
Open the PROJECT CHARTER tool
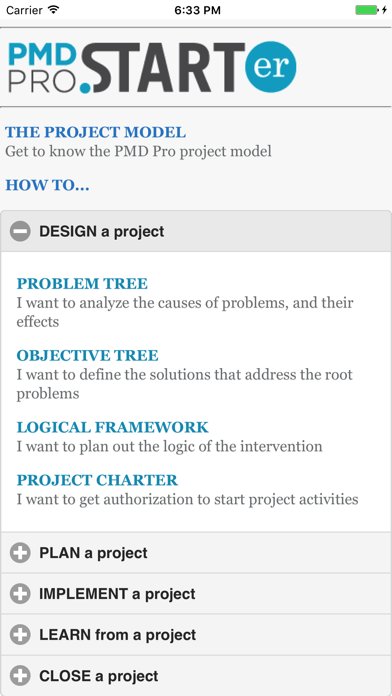tap(97, 480)
